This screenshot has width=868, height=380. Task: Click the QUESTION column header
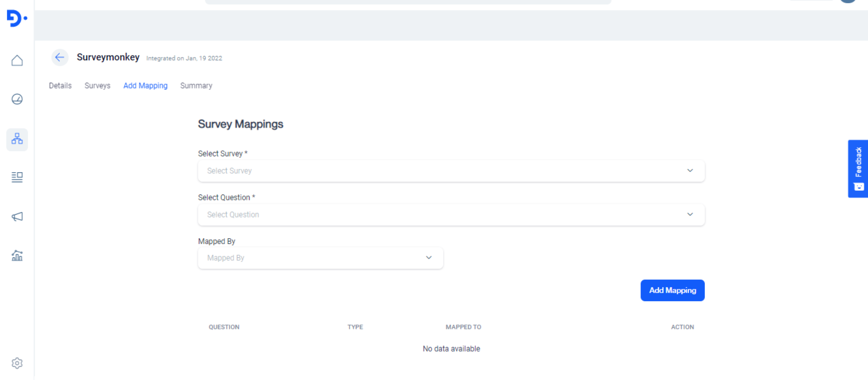(x=224, y=327)
